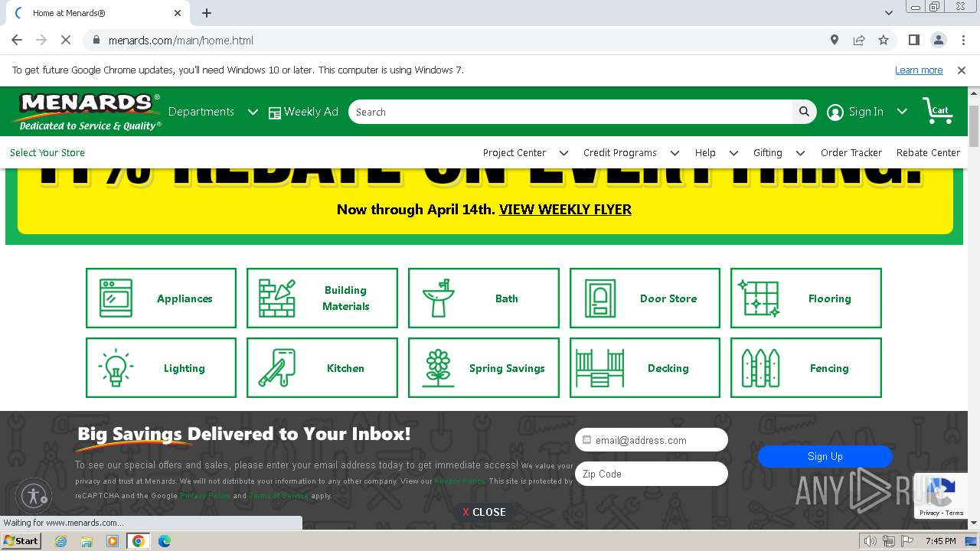Go to Rebate Center
This screenshot has width=980, height=551.
coord(928,152)
